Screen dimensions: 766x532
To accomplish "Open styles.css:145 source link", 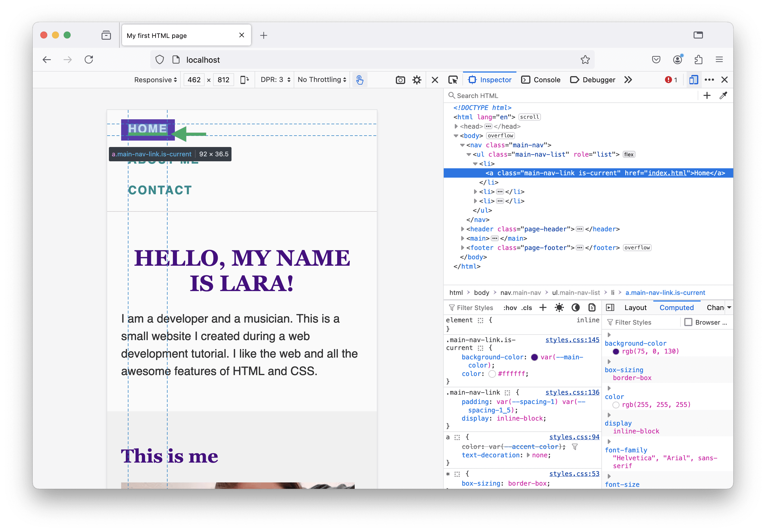I will click(572, 340).
